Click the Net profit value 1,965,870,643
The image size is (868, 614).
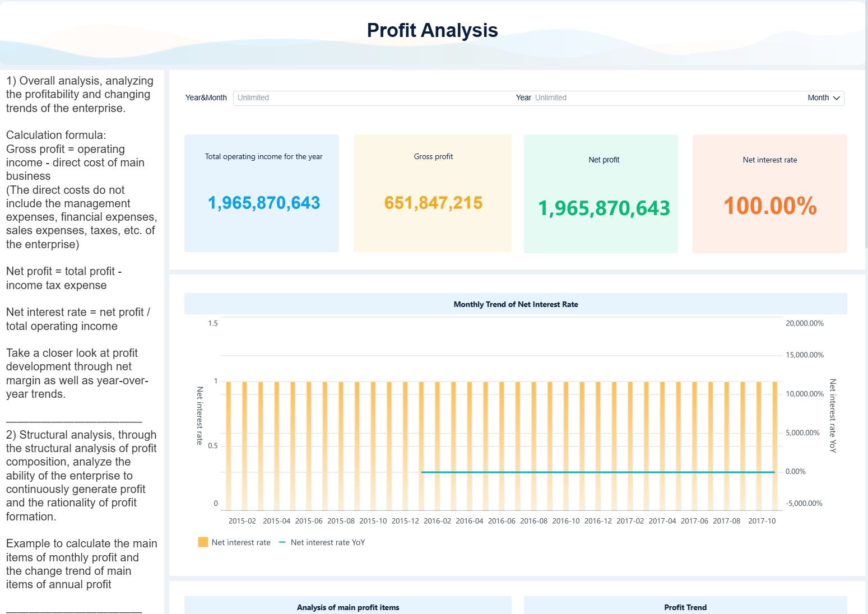point(604,208)
